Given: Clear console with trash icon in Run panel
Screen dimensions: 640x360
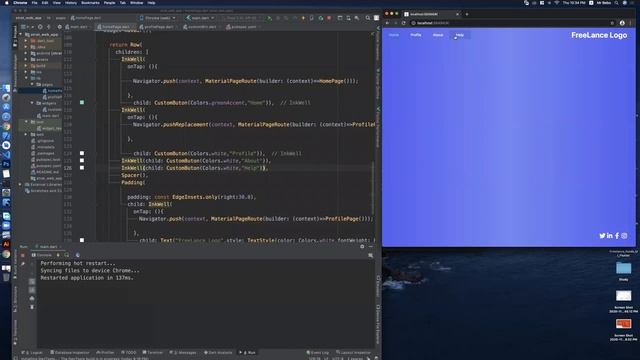Looking at the screenshot, I should click(x=32, y=307).
